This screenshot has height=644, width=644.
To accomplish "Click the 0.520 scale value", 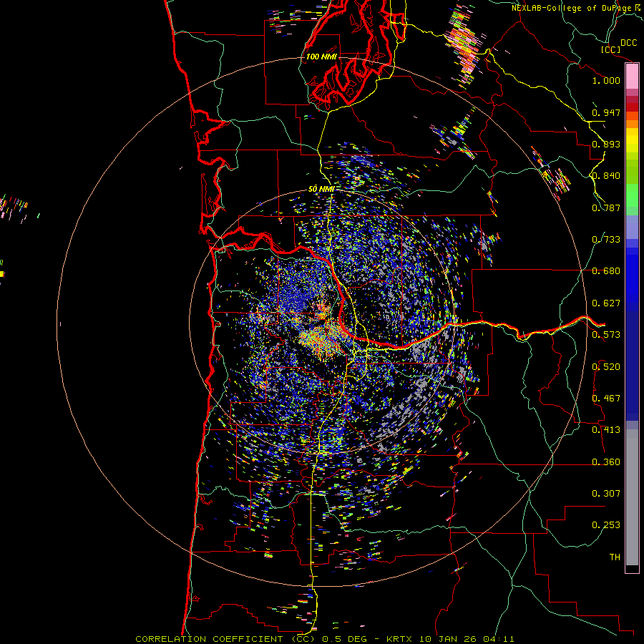I will click(606, 367).
